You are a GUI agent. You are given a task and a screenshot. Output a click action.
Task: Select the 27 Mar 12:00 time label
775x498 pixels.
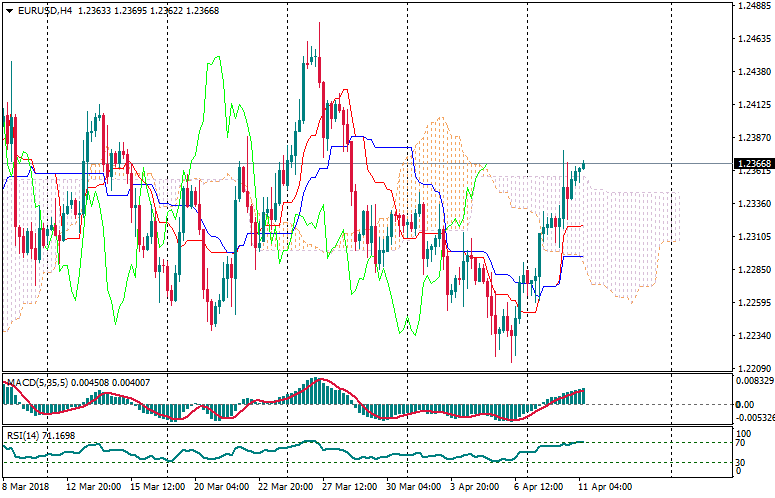(348, 487)
